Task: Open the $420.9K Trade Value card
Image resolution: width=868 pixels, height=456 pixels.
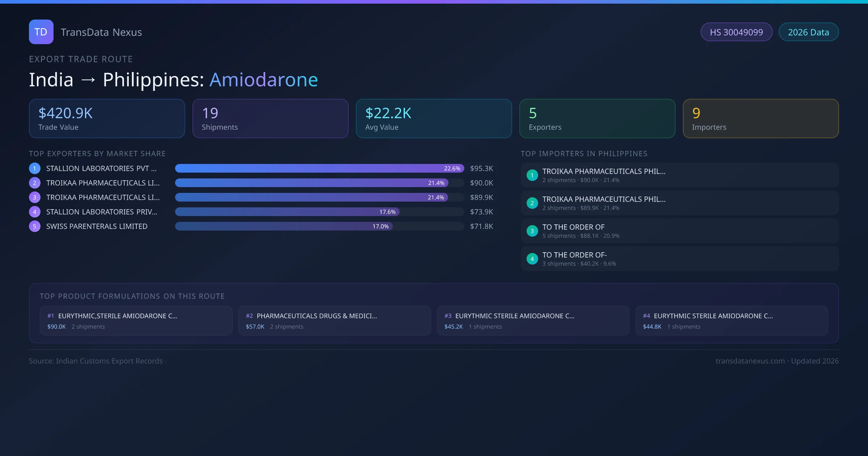Action: (x=107, y=119)
